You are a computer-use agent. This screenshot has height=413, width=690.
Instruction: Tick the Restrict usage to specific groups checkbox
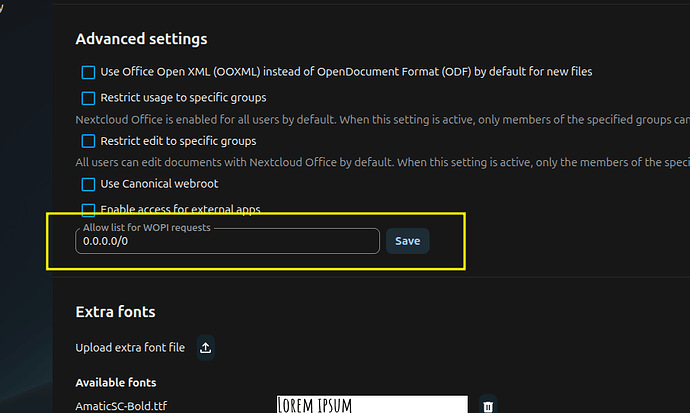pos(88,98)
